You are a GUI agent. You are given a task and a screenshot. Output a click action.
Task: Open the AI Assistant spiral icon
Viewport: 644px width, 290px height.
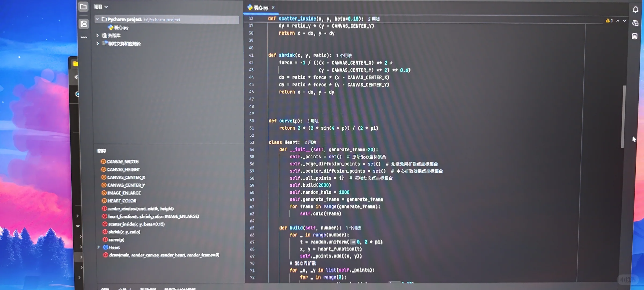coord(635,23)
